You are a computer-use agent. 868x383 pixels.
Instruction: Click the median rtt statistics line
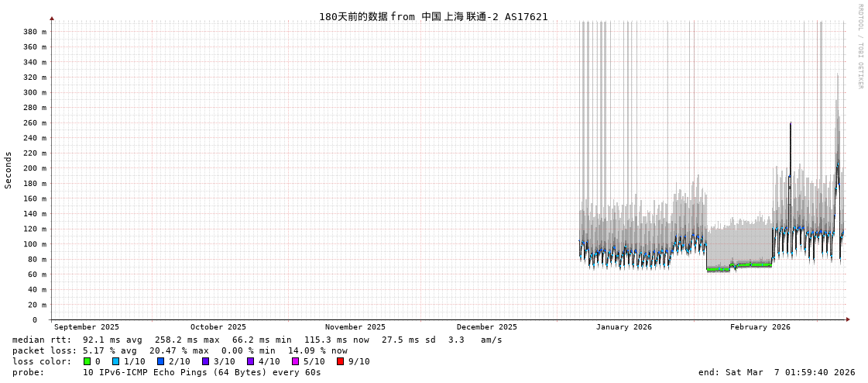[x=257, y=340]
